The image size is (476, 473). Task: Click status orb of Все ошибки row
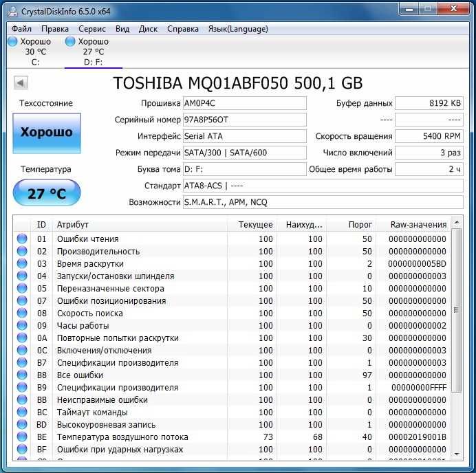coord(22,375)
